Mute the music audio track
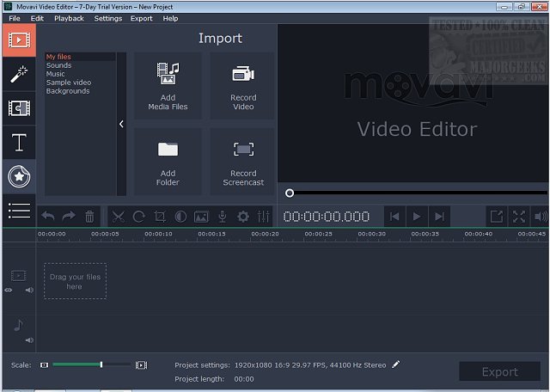Image resolution: width=550 pixels, height=392 pixels. [x=29, y=340]
